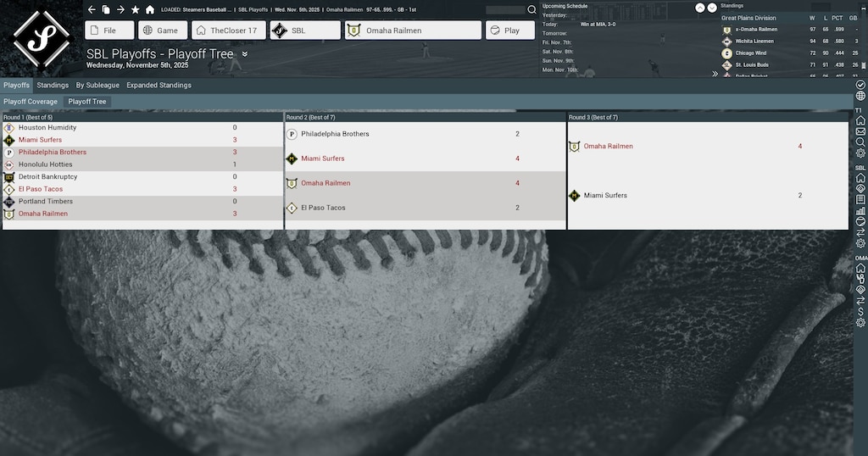Select the Playoff Tree sub-tab
The height and width of the screenshot is (456, 868).
87,101
